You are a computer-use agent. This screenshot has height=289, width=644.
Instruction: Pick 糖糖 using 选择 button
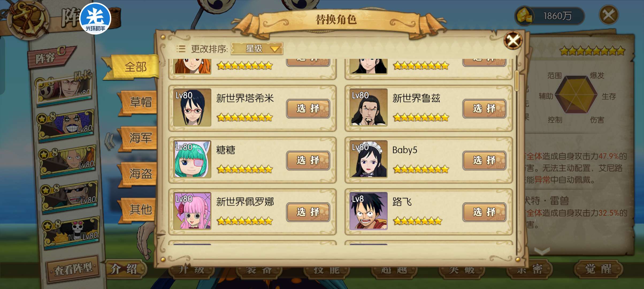click(308, 160)
